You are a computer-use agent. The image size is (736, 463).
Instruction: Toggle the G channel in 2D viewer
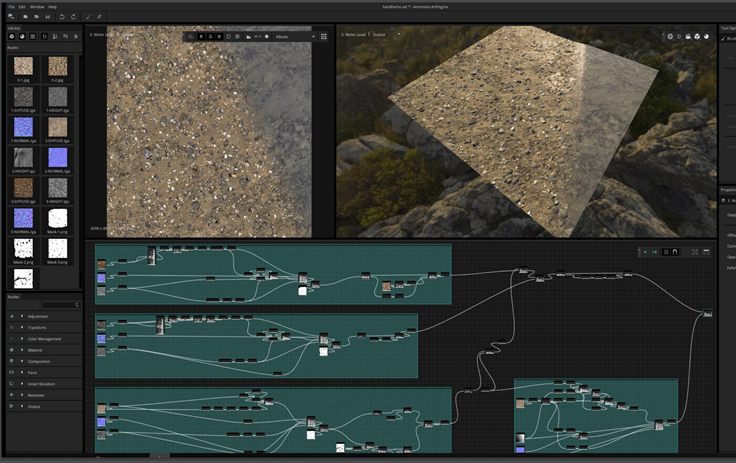210,37
